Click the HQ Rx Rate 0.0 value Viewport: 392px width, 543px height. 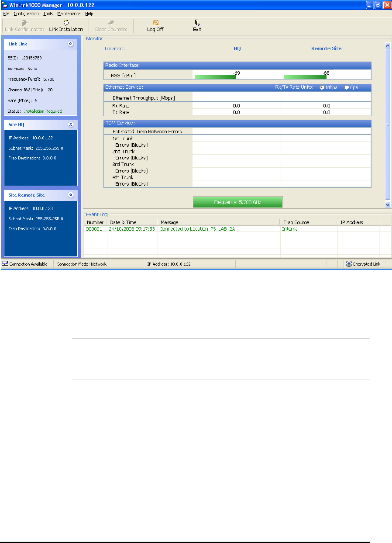coord(236,106)
